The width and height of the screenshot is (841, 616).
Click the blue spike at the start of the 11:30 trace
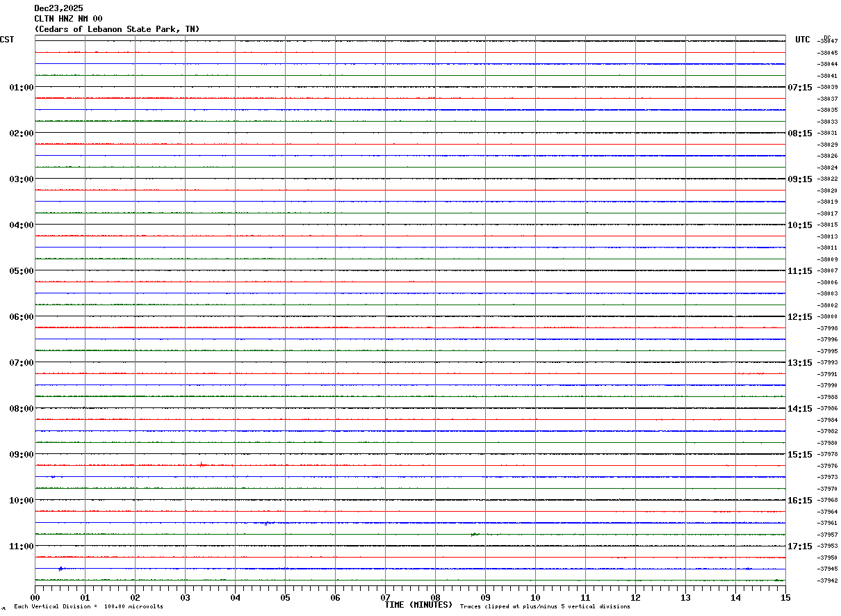coord(61,569)
